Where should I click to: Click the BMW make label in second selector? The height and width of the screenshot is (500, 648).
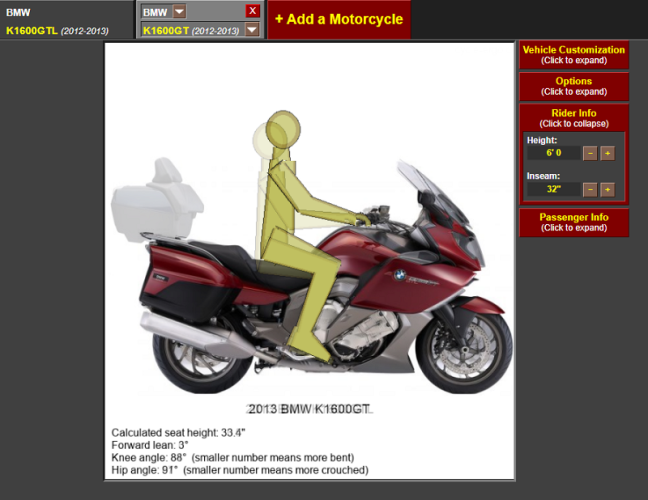click(155, 12)
